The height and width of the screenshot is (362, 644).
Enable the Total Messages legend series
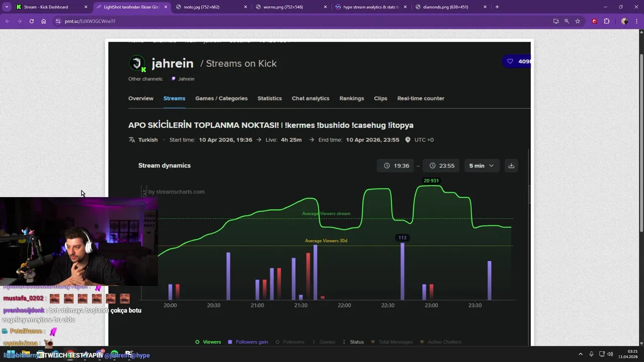coord(392,342)
